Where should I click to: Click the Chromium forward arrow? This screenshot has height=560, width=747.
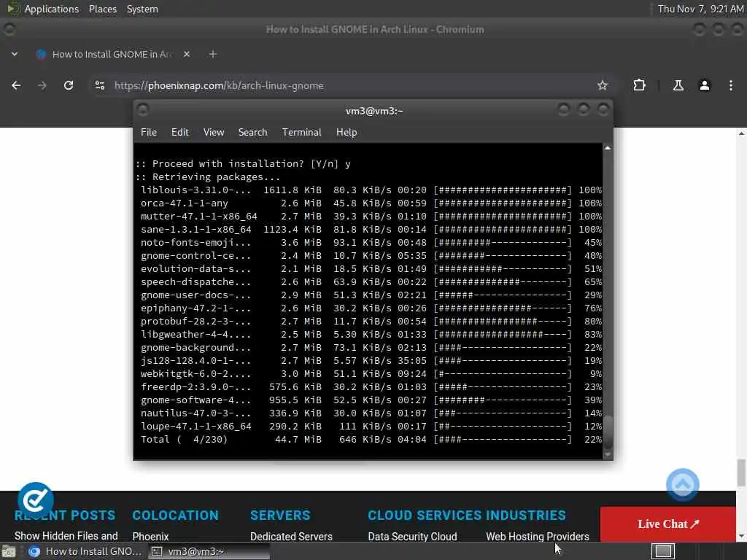[x=42, y=85]
